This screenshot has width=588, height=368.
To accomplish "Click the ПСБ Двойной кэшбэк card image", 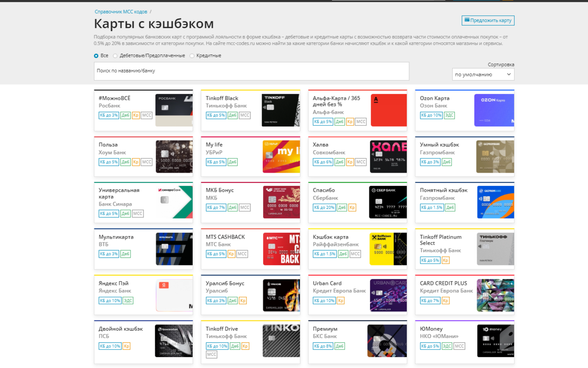I will [173, 341].
